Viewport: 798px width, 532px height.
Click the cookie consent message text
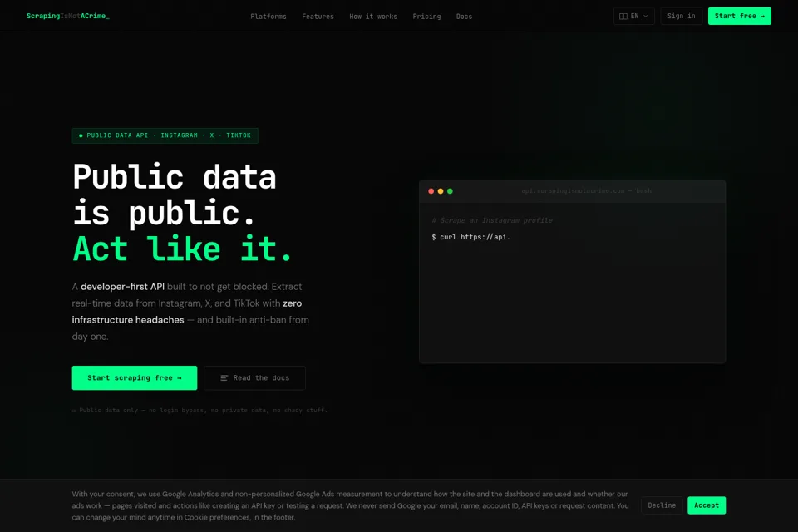pyautogui.click(x=350, y=505)
